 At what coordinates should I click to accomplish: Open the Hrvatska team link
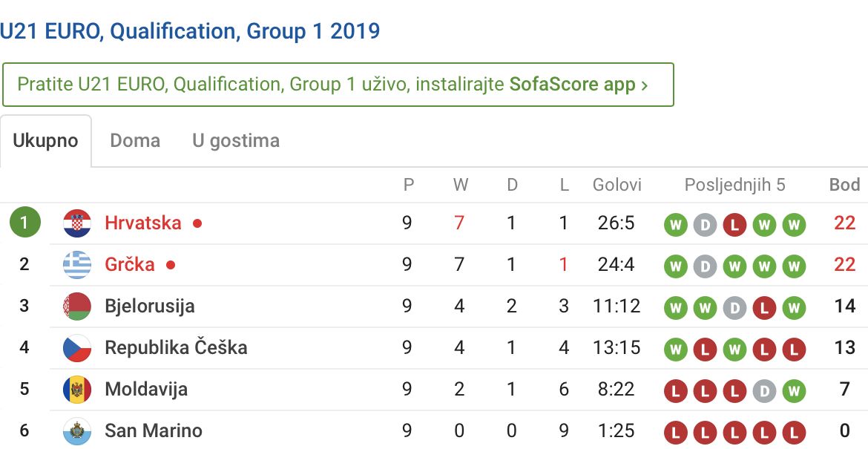[x=143, y=223]
